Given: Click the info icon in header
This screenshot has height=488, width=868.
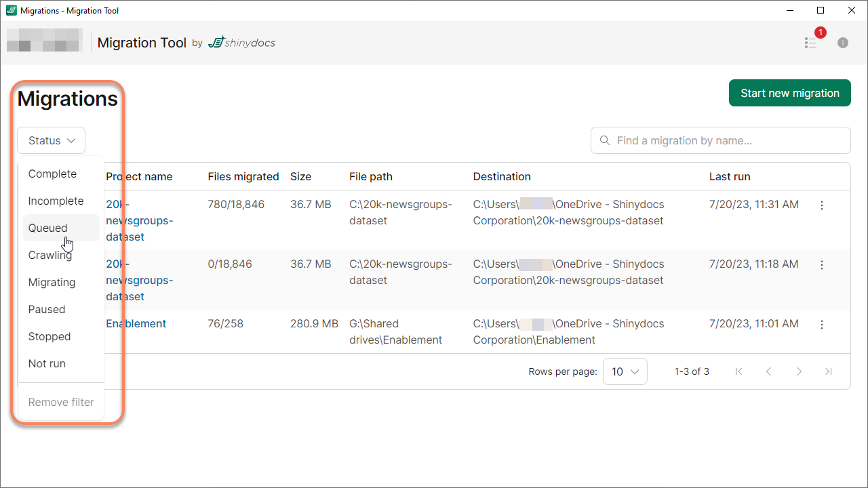Looking at the screenshot, I should coord(843,43).
